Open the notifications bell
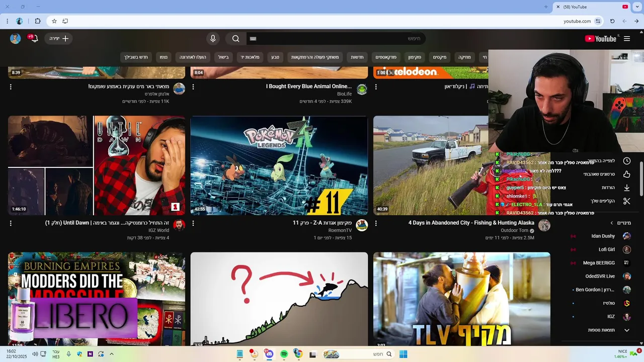 pyautogui.click(x=34, y=39)
